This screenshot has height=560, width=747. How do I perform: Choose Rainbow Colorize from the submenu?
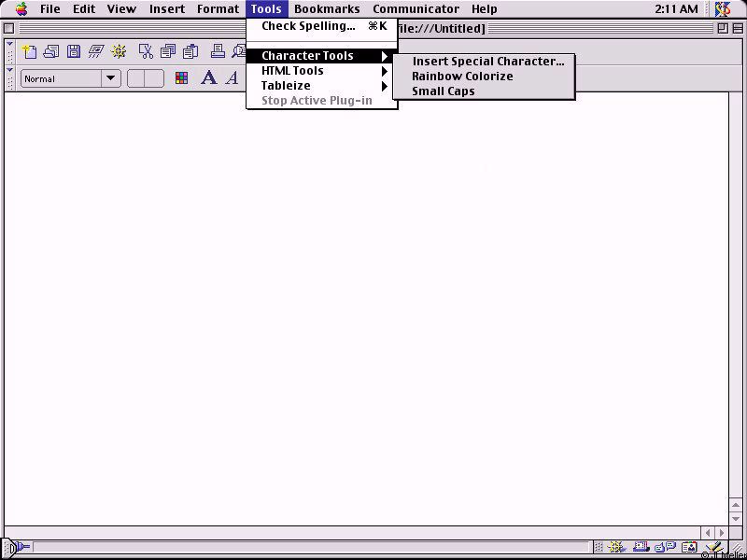point(462,77)
